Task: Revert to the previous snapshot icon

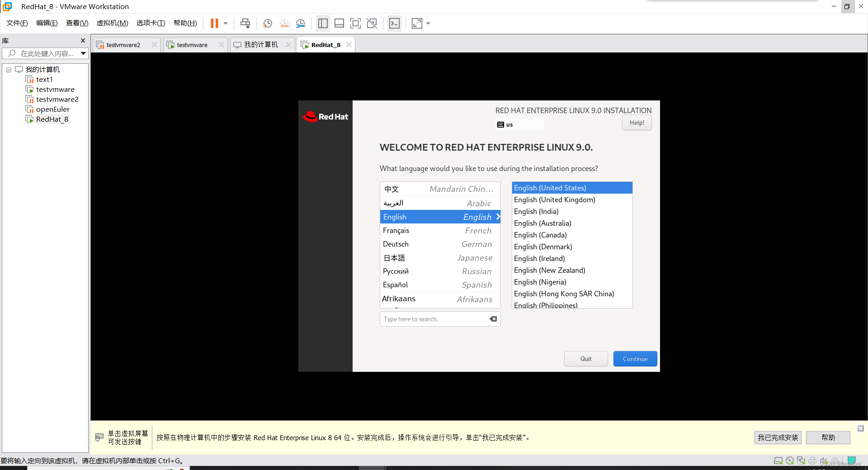Action: 284,24
